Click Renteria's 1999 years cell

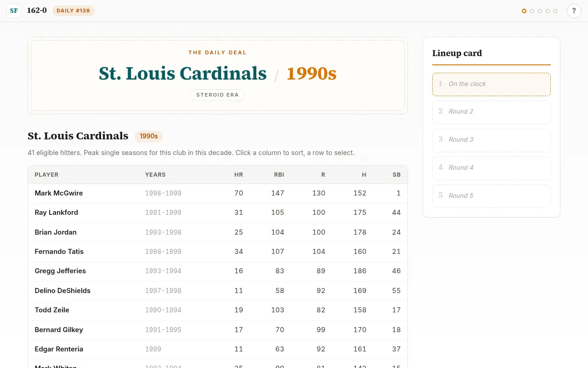(x=153, y=349)
